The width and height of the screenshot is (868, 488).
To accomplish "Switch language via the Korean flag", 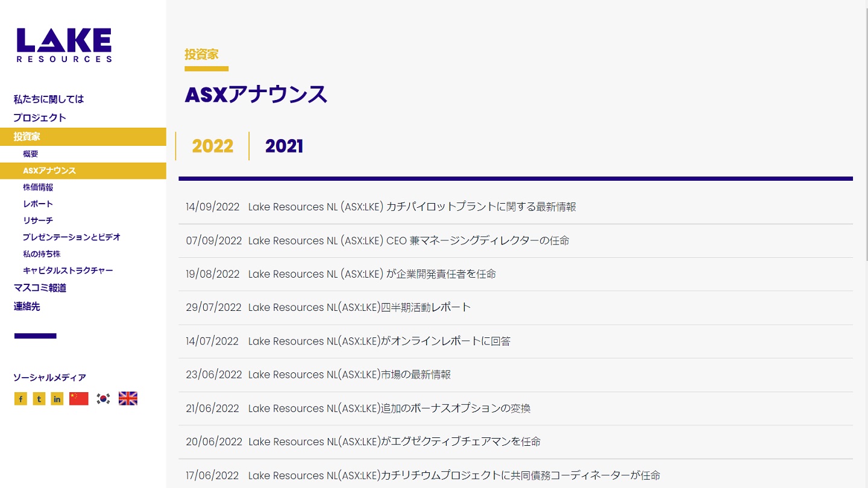I will pos(104,399).
